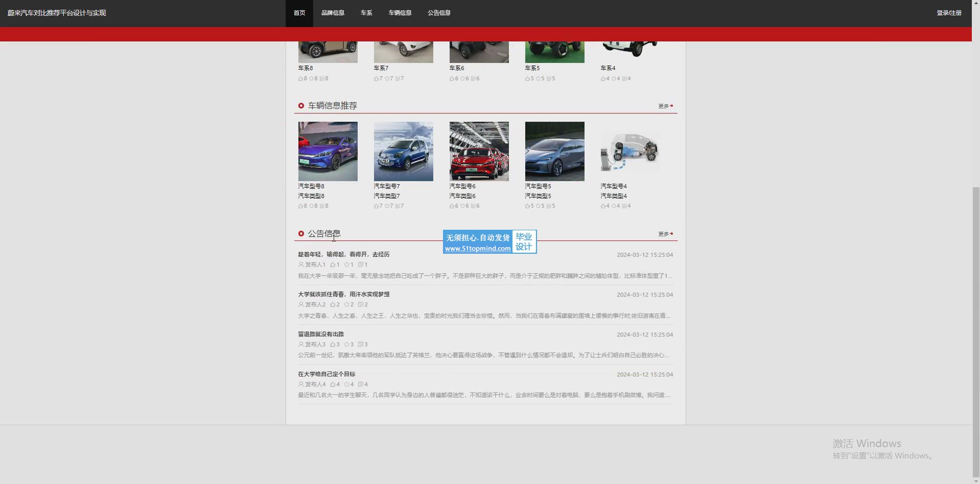Screen dimensions: 980x484
Task: Click thumbs-up icon in 发布人2 row
Action: [333, 304]
